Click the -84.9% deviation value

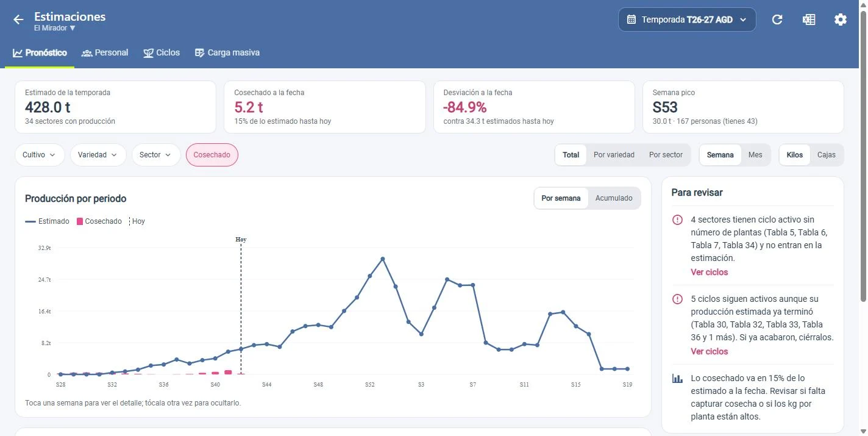pos(465,107)
